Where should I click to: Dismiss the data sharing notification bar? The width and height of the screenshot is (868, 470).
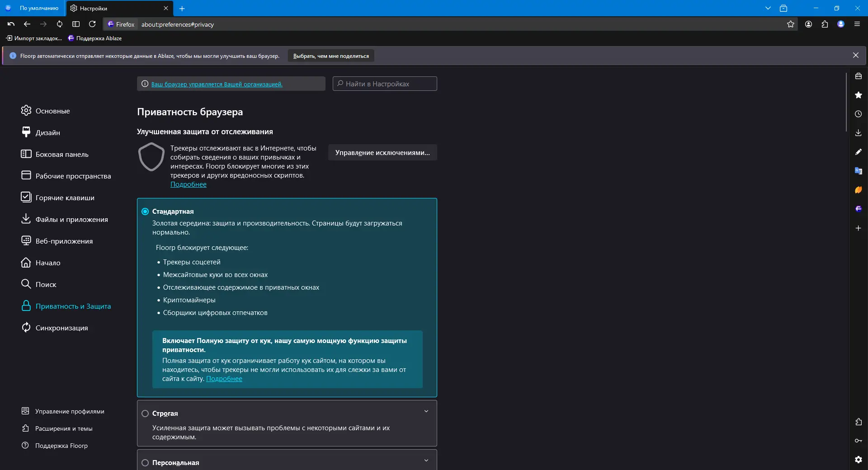point(856,55)
